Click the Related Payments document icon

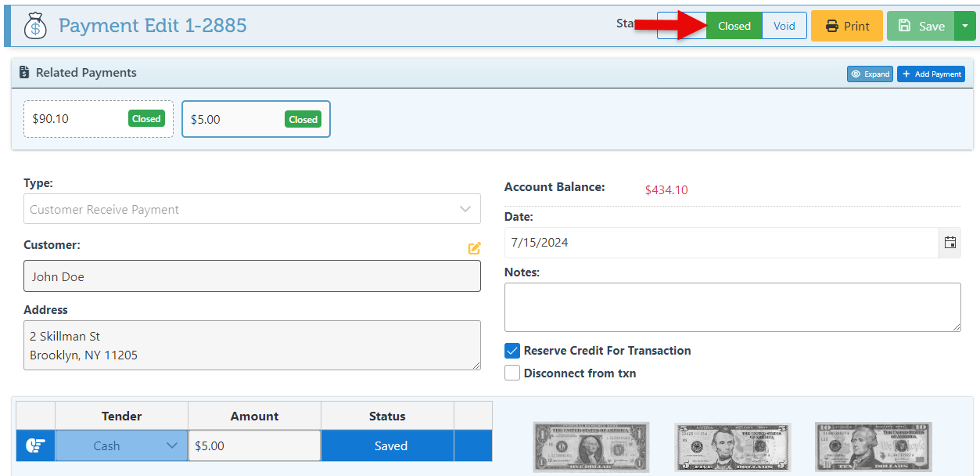coord(24,73)
